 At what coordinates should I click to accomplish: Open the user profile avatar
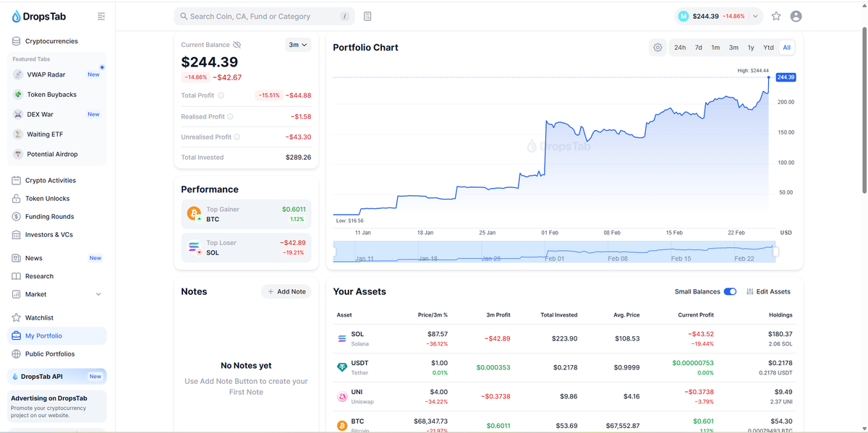click(x=796, y=16)
